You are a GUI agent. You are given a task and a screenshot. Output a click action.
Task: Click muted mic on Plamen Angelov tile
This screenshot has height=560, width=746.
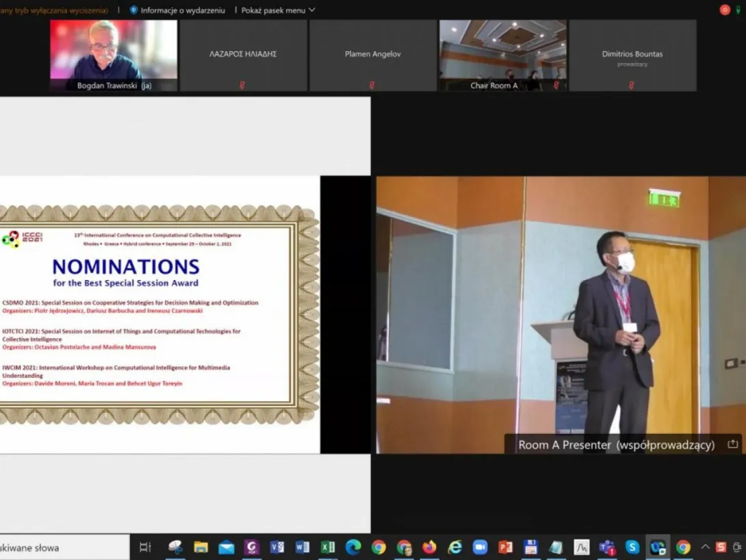(372, 86)
